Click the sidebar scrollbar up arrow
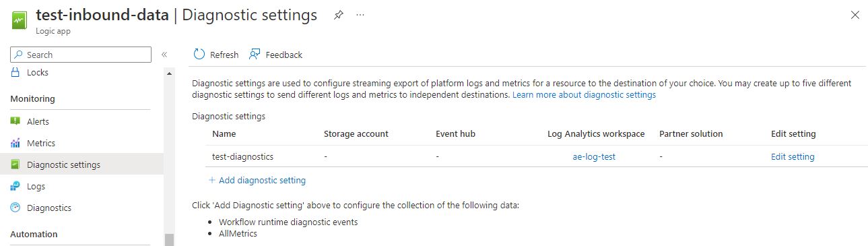 tap(170, 73)
